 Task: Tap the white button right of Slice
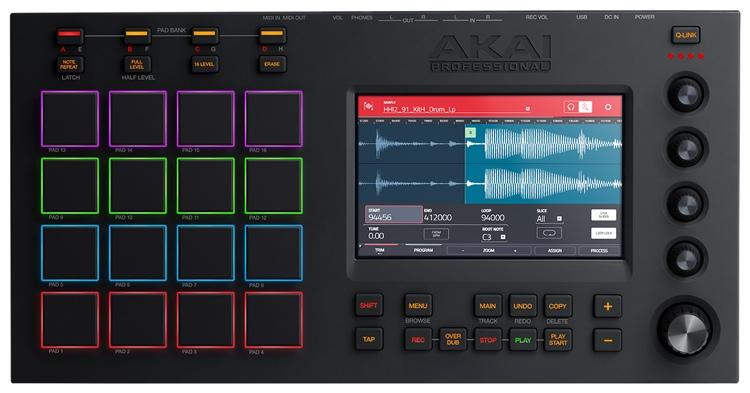[604, 215]
